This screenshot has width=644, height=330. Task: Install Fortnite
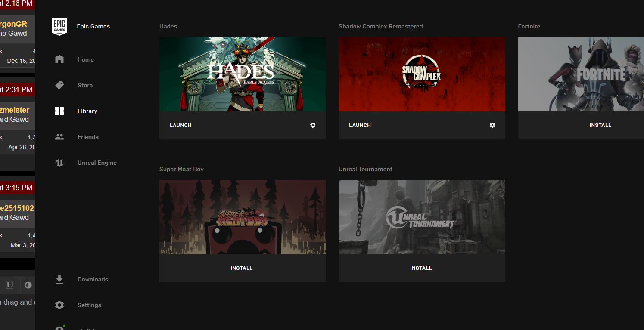[x=600, y=125]
